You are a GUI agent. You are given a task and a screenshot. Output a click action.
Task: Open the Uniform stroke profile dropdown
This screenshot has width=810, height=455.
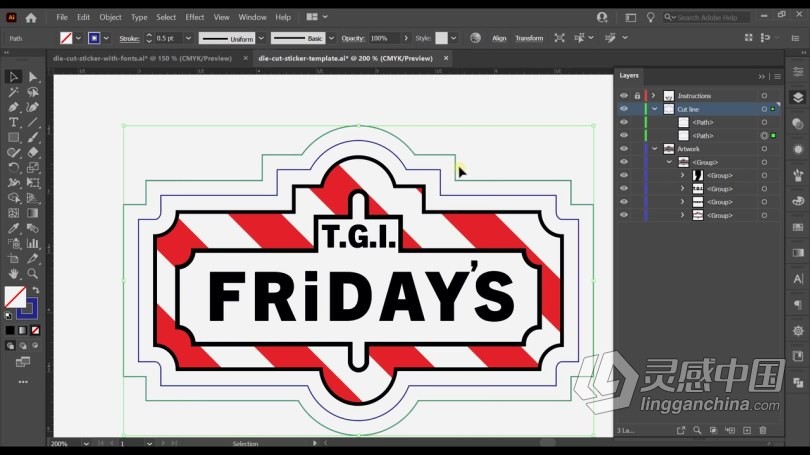pos(261,38)
